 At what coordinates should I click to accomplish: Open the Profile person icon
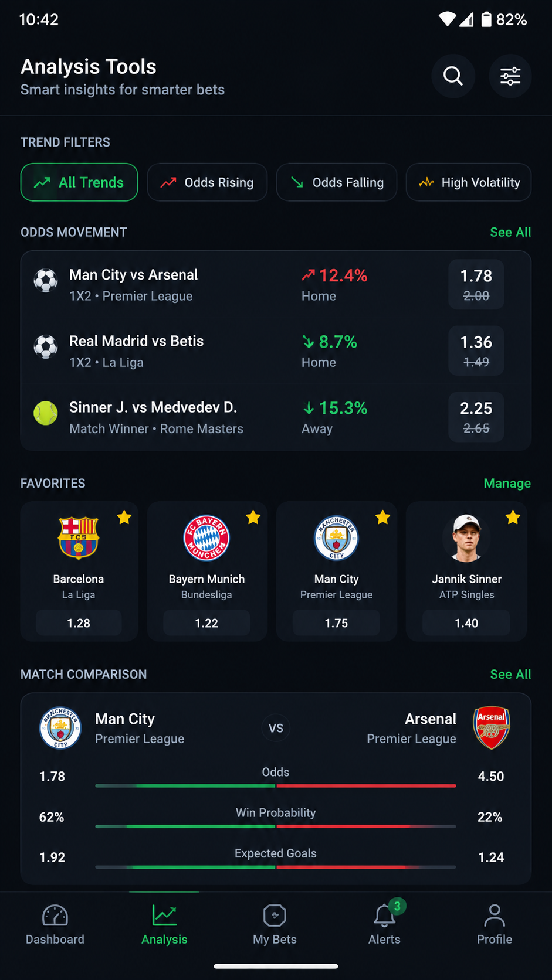click(x=495, y=916)
